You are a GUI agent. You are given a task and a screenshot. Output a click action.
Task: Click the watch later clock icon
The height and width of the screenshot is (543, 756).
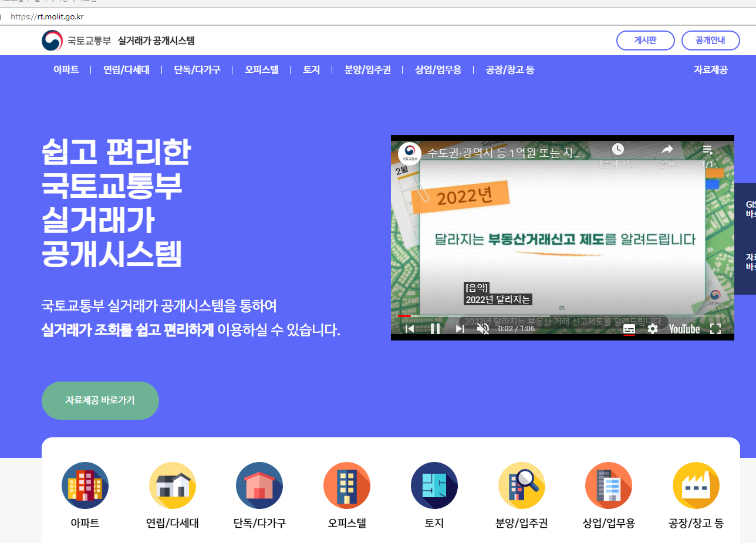point(617,150)
